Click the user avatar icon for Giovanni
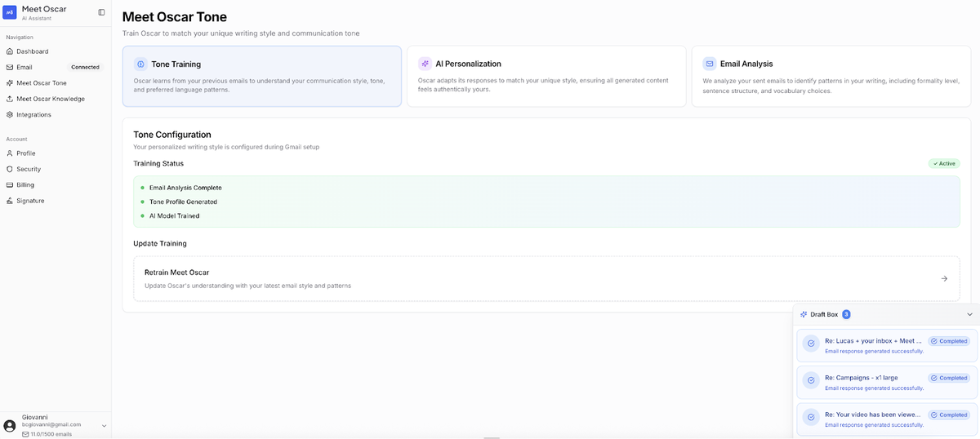This screenshot has width=980, height=439. 10,425
